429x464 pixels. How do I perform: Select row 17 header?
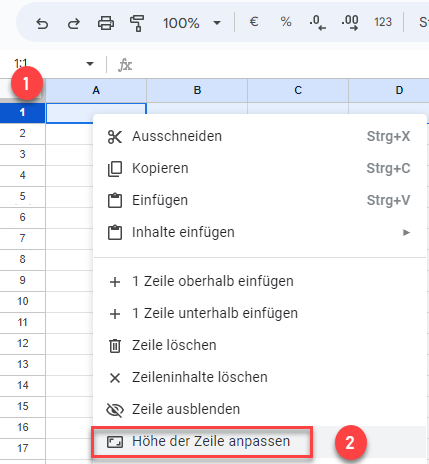click(x=22, y=449)
